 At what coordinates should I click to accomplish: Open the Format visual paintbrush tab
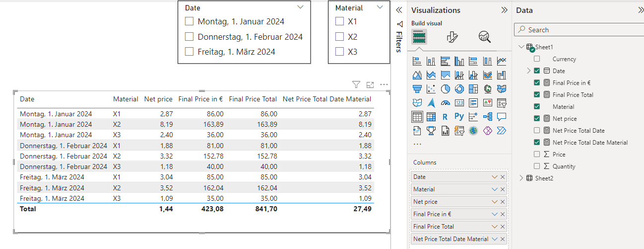[452, 37]
